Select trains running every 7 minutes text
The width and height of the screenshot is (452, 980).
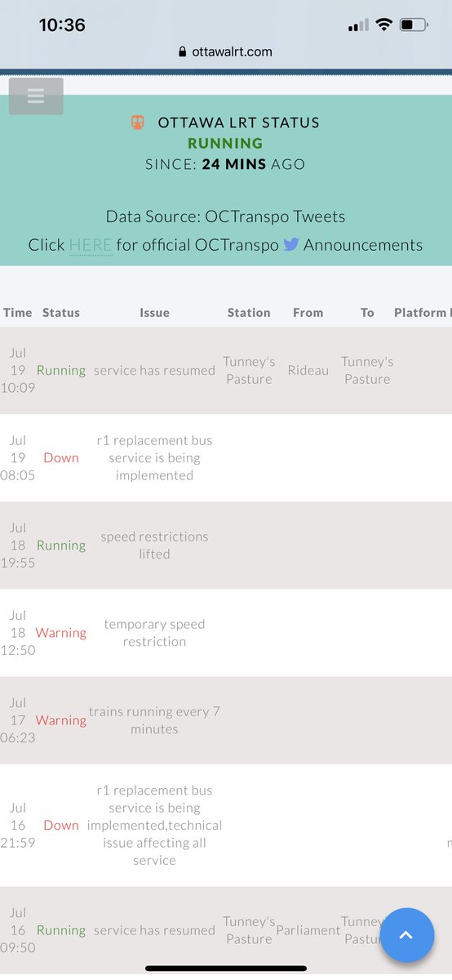pos(154,719)
